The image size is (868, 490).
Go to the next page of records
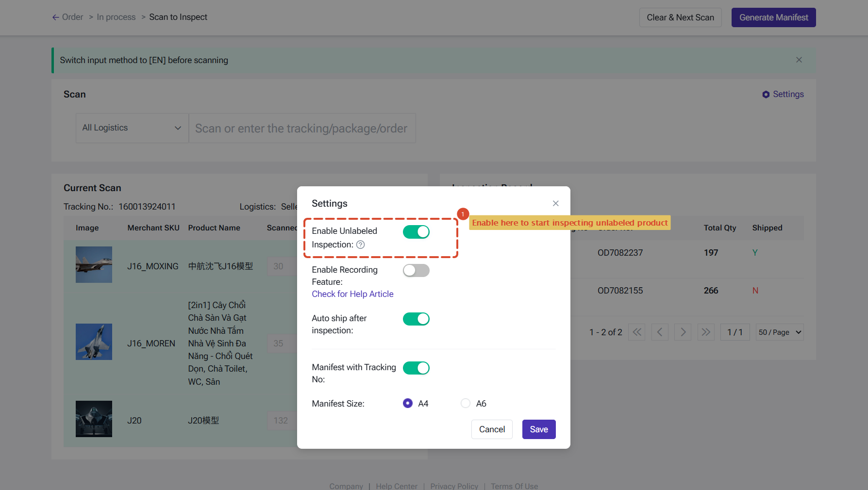coord(683,332)
